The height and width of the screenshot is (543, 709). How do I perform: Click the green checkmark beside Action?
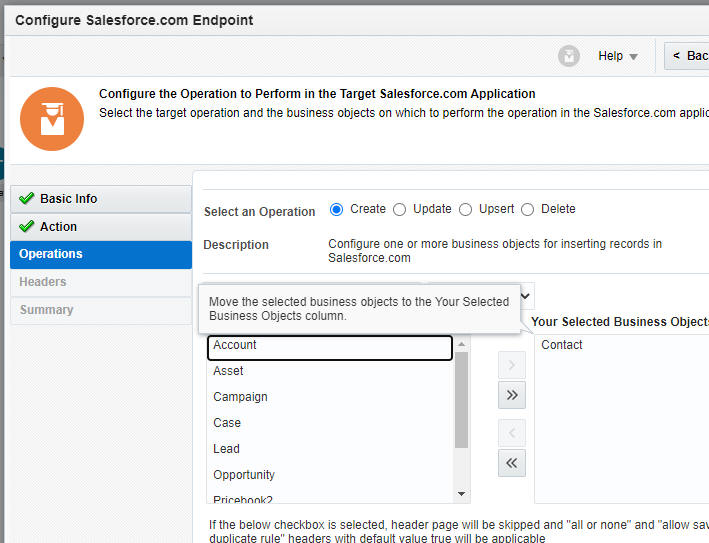point(27,226)
